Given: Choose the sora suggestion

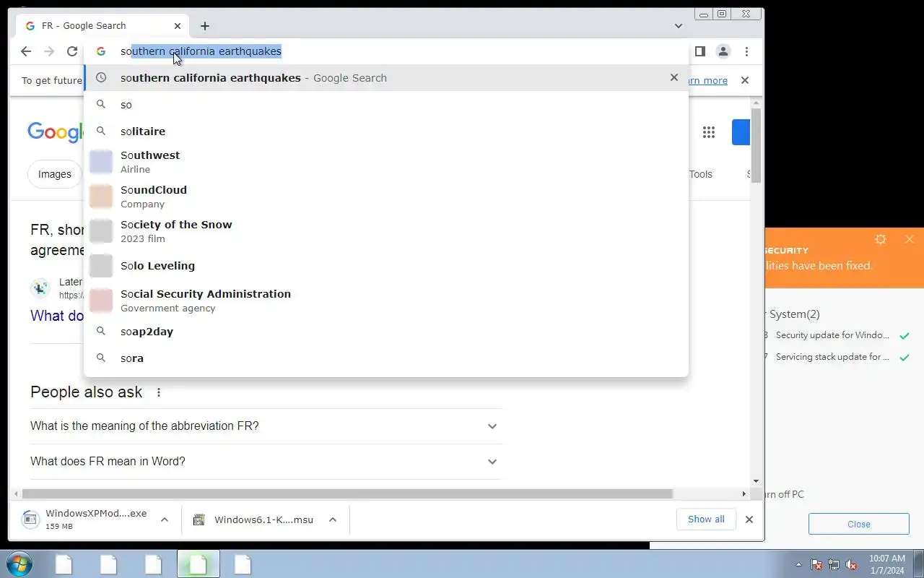Looking at the screenshot, I should (386, 358).
